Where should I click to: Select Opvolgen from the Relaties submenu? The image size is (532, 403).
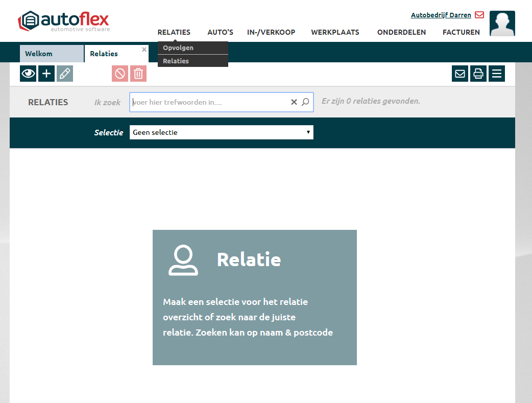point(178,48)
